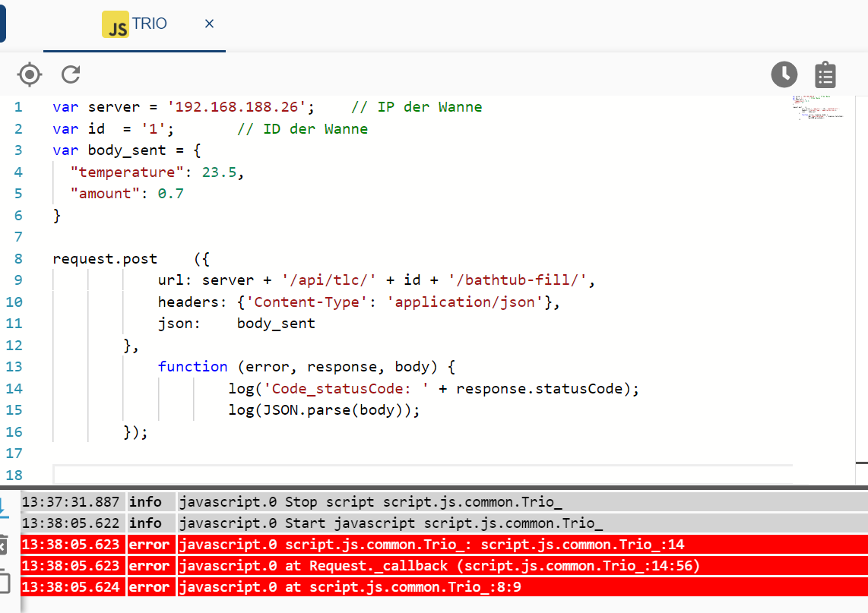Click the empty editor line 18

tap(423, 475)
